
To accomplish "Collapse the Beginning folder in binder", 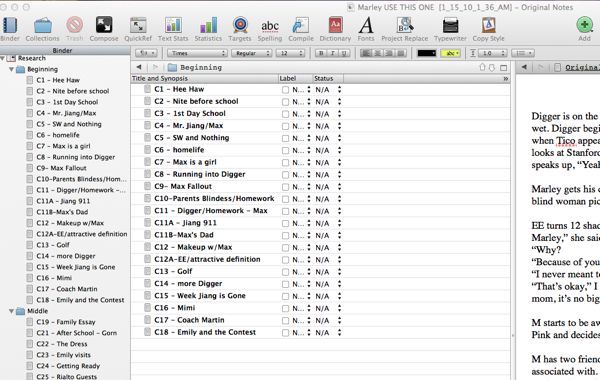I will pos(12,69).
